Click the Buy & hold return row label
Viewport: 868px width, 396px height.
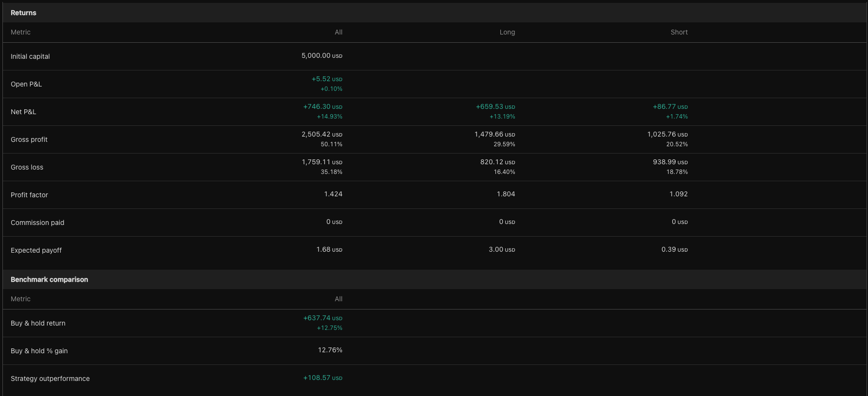(x=38, y=323)
